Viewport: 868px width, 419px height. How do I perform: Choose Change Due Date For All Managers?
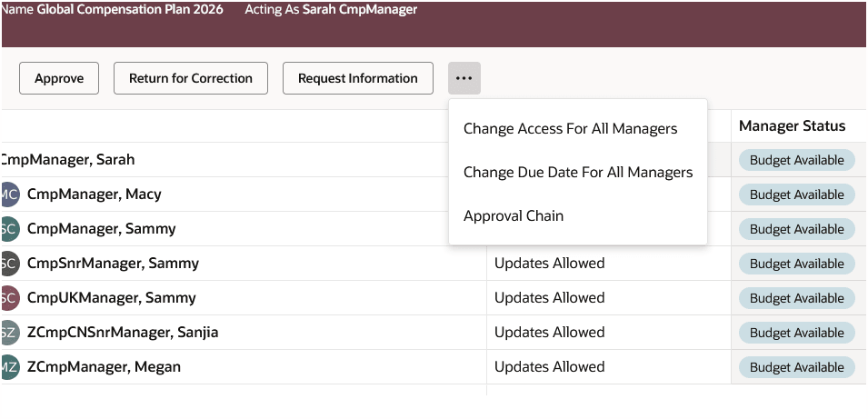click(577, 173)
